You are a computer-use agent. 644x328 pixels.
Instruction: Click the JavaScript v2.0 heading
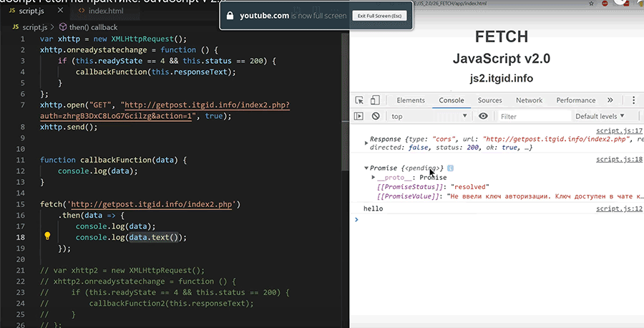click(502, 59)
